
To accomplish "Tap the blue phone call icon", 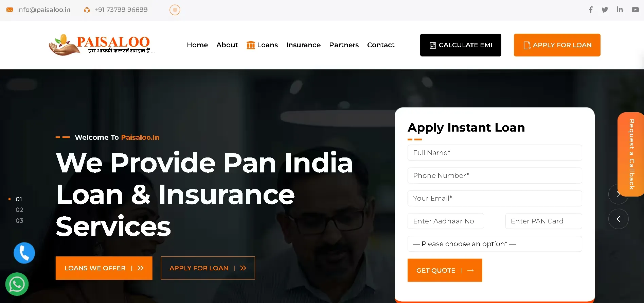I will pos(24,253).
